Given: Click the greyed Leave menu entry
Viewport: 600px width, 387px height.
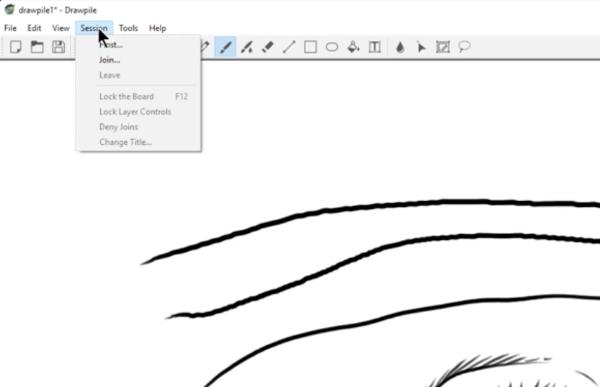Looking at the screenshot, I should coord(140,75).
